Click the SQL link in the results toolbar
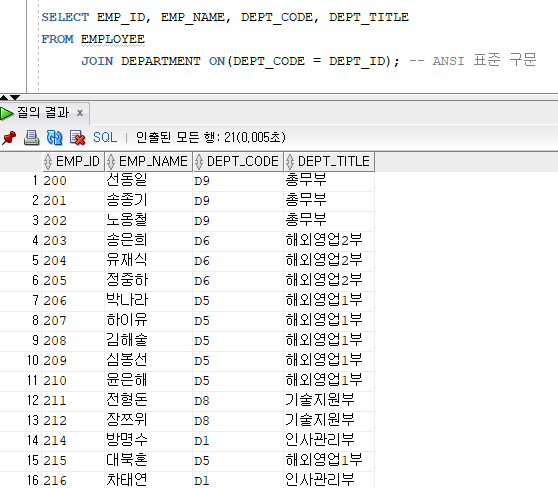The width and height of the screenshot is (558, 488). 105,137
